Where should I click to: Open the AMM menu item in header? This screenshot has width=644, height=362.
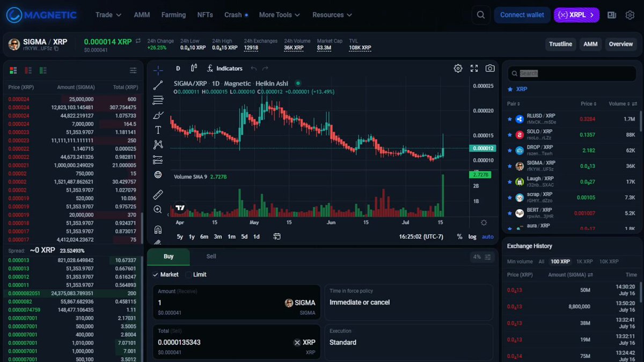click(x=142, y=15)
